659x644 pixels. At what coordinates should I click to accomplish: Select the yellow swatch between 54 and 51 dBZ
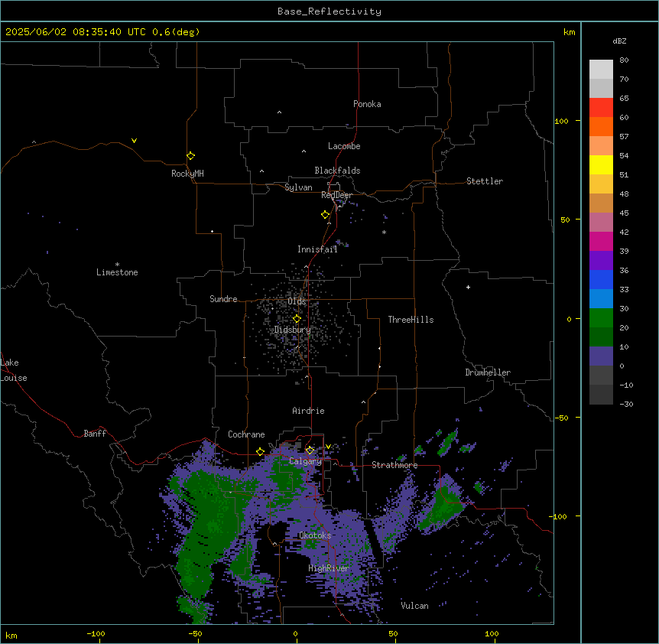(601, 164)
